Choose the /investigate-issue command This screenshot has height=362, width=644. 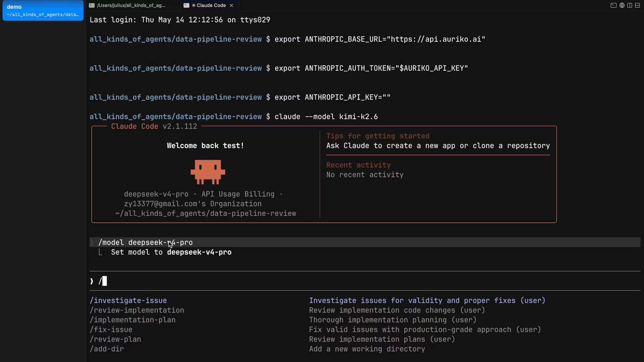click(x=128, y=301)
